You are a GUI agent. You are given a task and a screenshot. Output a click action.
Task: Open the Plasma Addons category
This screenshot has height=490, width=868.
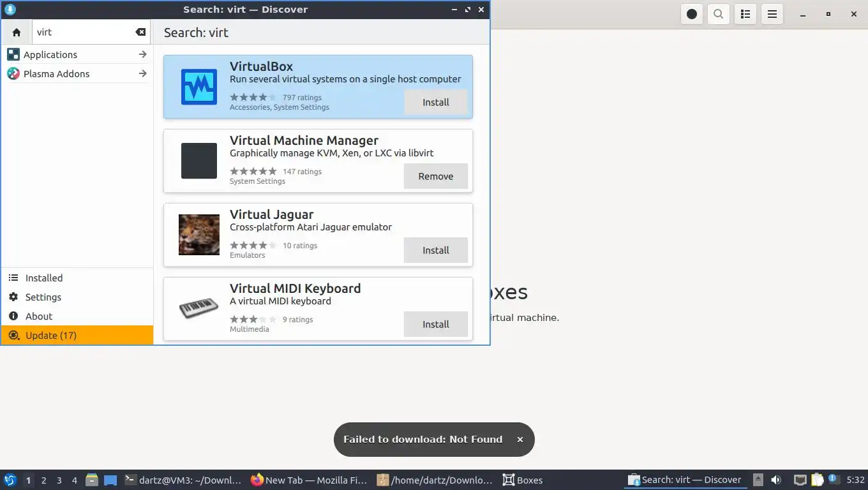(77, 74)
